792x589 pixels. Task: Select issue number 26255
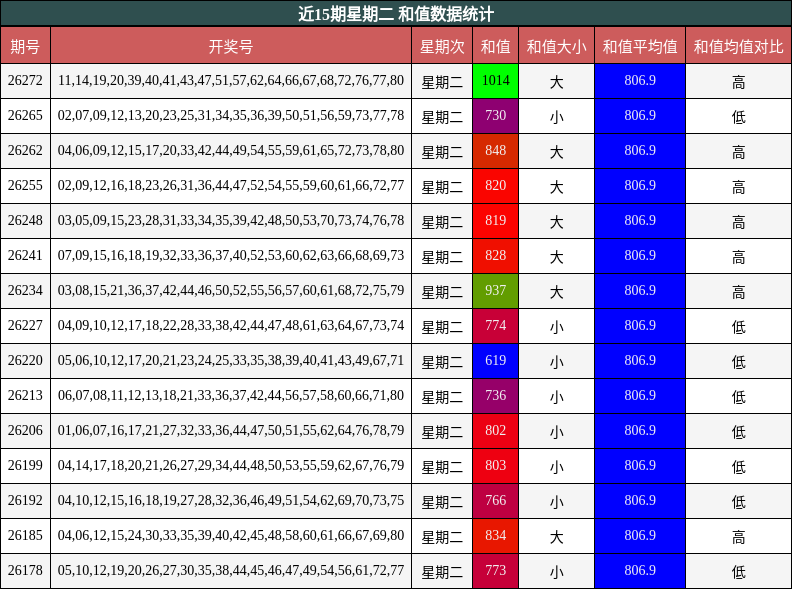25,185
